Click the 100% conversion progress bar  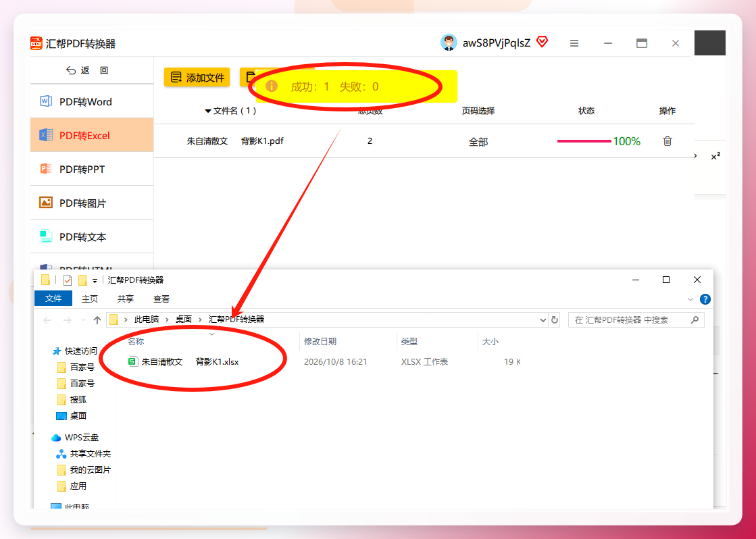click(584, 141)
